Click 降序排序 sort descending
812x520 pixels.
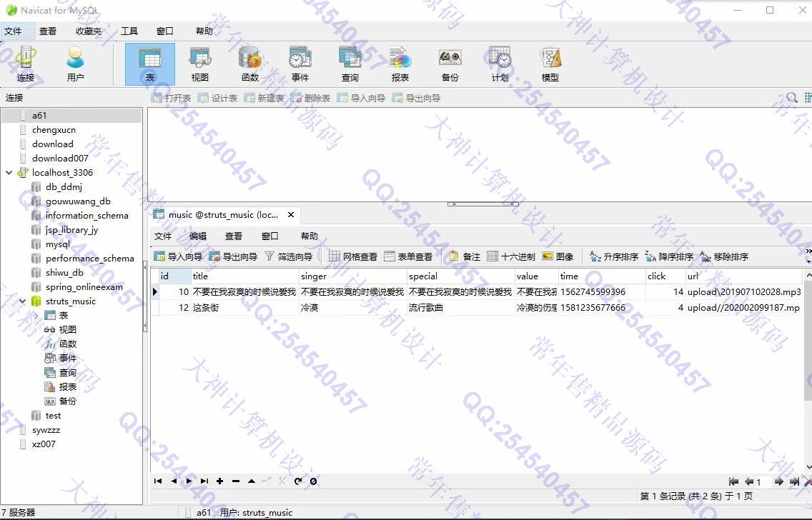[x=669, y=256]
